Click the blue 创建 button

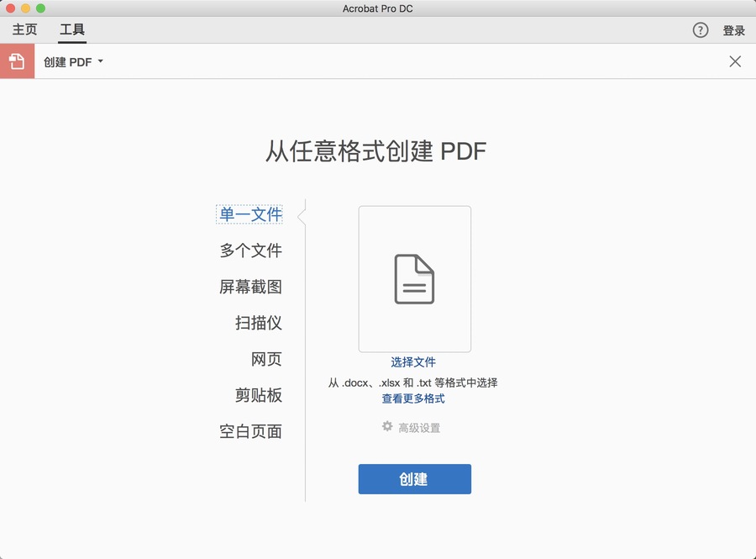[x=415, y=479]
